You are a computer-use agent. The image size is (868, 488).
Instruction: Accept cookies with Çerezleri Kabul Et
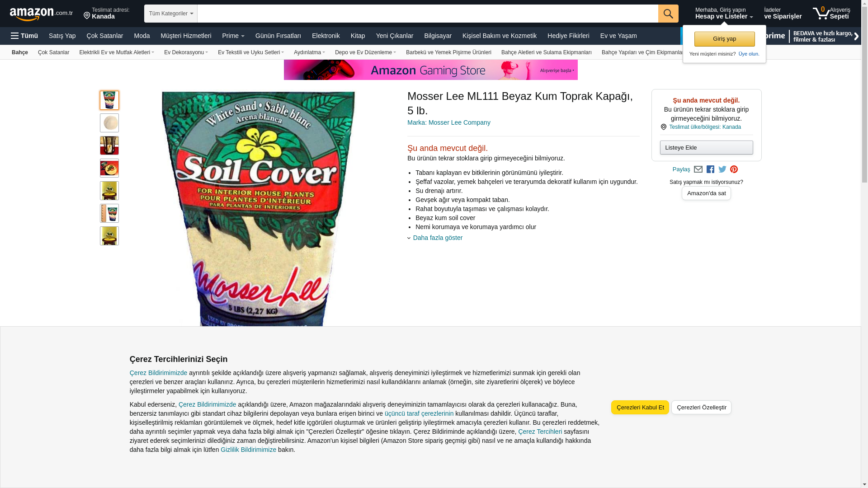pos(640,407)
